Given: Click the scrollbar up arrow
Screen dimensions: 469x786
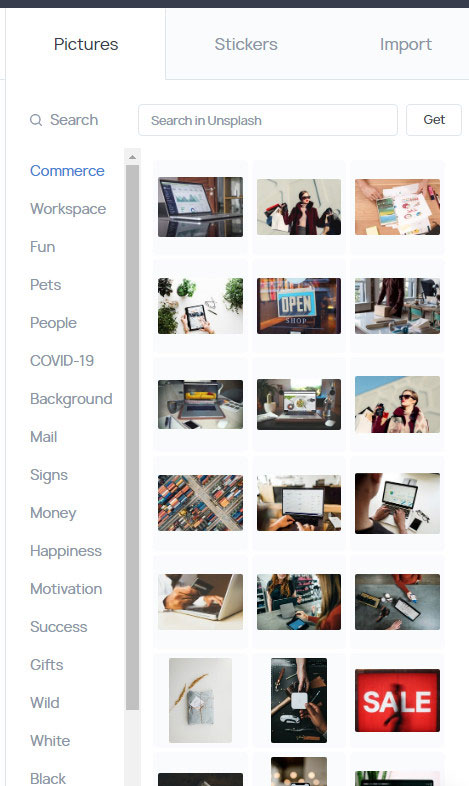Looking at the screenshot, I should pyautogui.click(x=132, y=157).
